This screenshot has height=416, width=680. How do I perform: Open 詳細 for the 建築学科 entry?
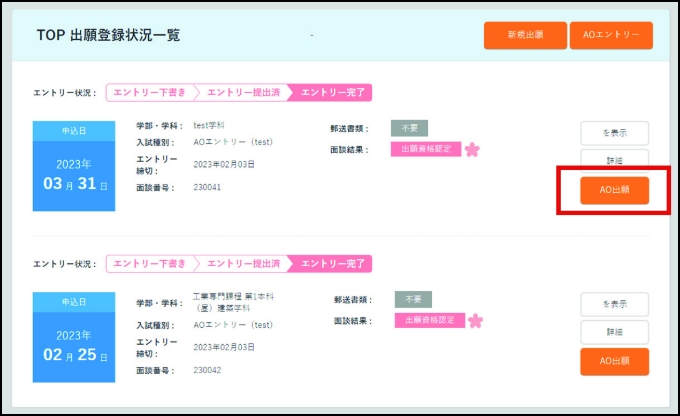click(x=614, y=332)
